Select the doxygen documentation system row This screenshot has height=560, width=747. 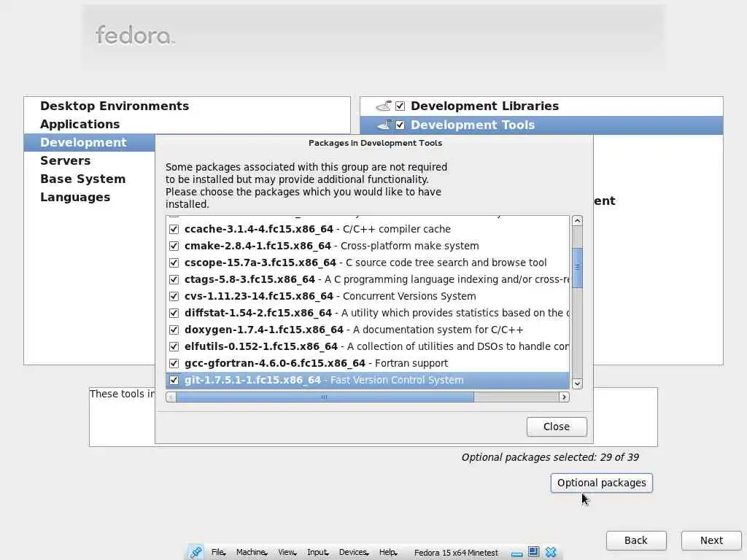tap(368, 330)
